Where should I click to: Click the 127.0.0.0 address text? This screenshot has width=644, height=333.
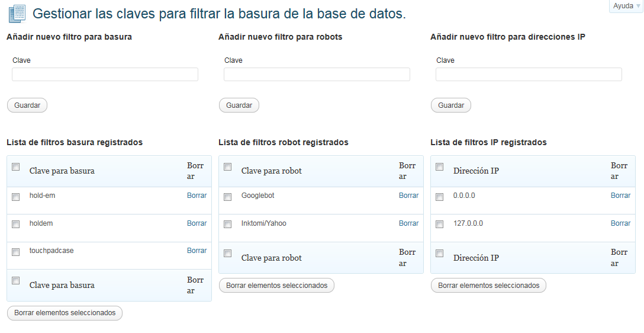pos(468,223)
